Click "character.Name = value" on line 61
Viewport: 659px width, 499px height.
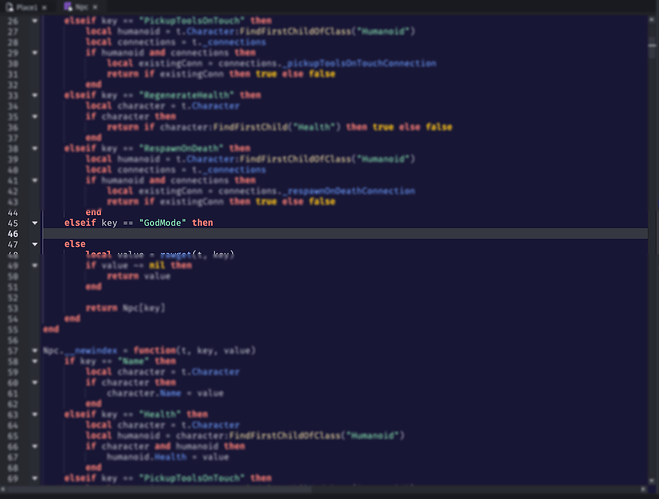pyautogui.click(x=165, y=393)
